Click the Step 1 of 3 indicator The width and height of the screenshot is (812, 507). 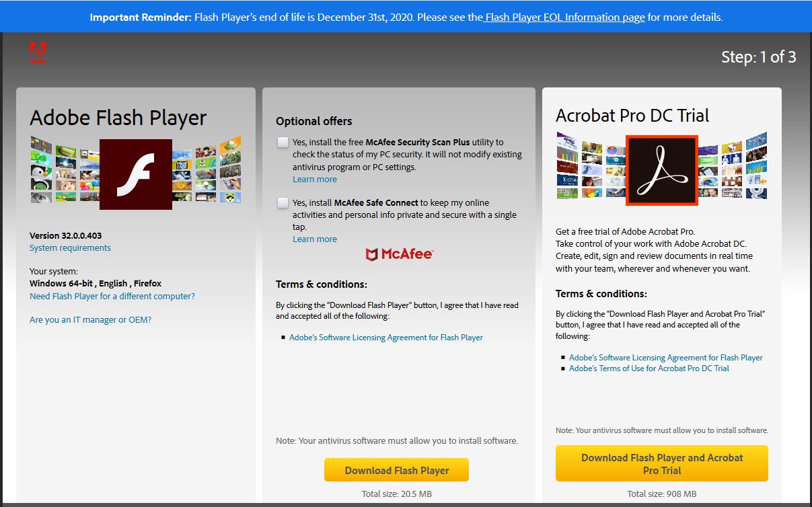coord(759,57)
